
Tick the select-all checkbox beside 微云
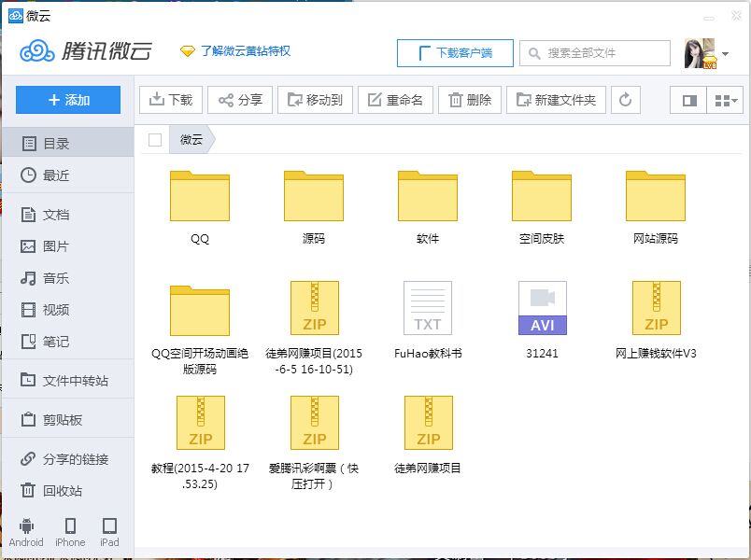[x=155, y=140]
